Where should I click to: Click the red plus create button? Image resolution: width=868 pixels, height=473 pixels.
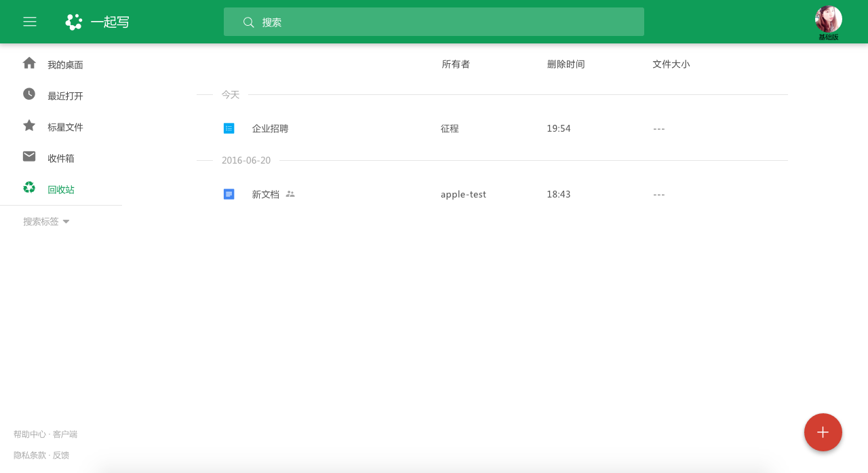point(823,432)
